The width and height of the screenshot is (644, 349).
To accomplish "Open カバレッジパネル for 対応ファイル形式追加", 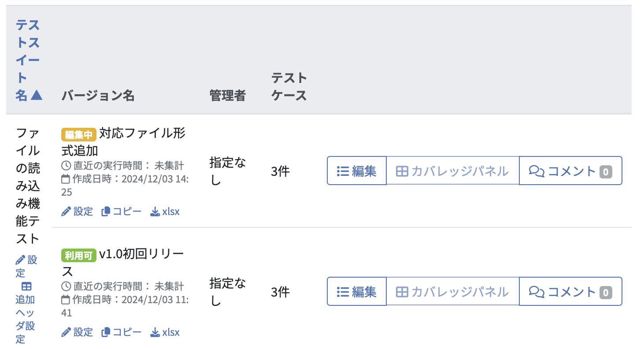I will pos(452,171).
